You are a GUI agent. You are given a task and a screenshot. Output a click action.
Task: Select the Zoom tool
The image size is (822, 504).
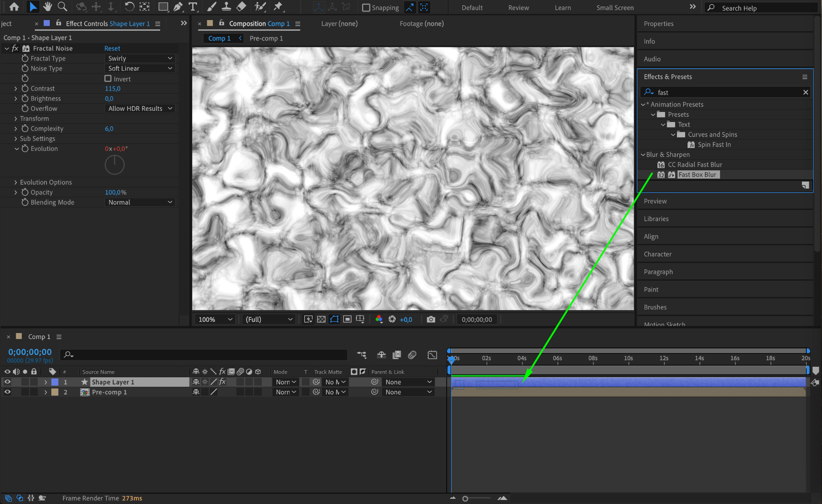click(62, 7)
